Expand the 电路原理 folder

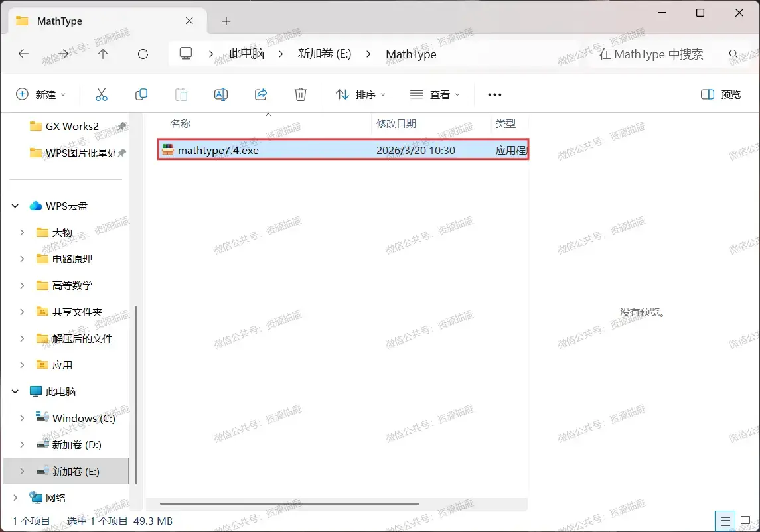(22, 259)
